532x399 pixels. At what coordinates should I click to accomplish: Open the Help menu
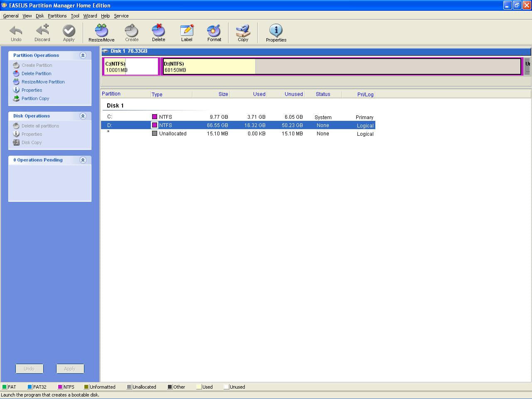pyautogui.click(x=106, y=16)
